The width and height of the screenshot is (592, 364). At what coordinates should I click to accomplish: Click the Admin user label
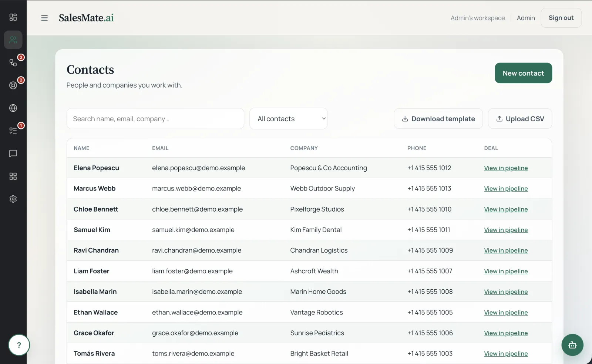[526, 18]
